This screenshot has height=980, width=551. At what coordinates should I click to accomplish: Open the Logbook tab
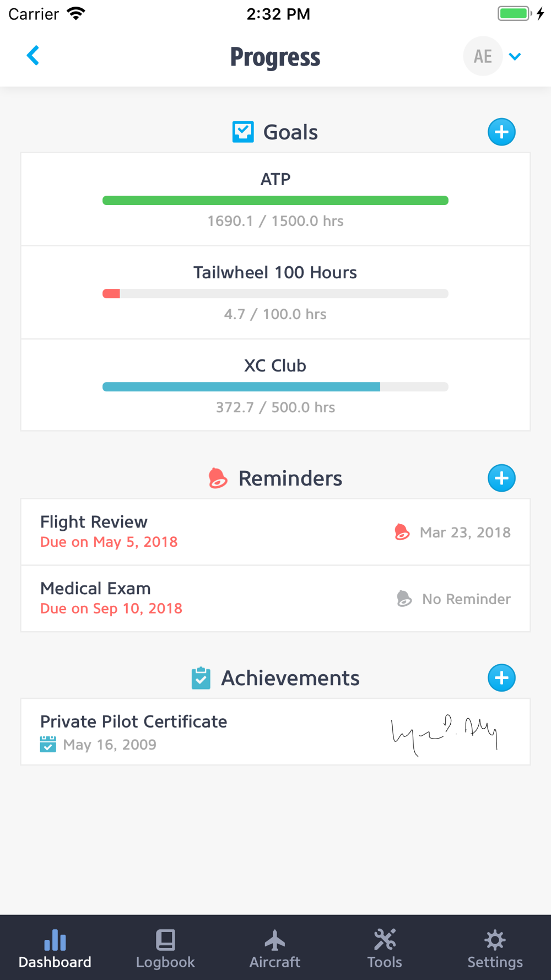tap(165, 948)
